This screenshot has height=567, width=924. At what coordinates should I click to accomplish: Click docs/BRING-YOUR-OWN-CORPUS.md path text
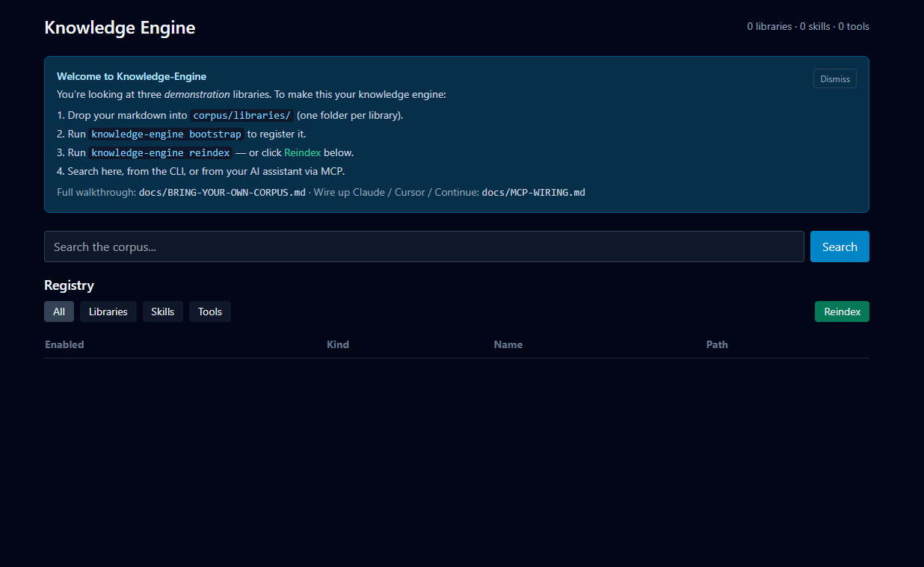[222, 192]
